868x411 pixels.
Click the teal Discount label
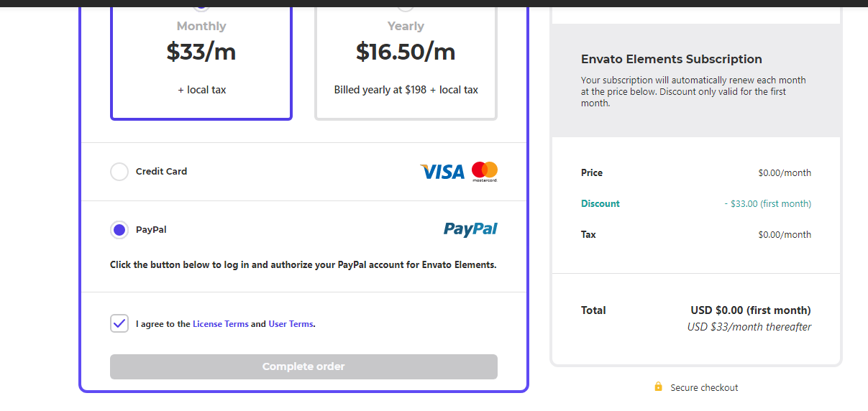coord(600,203)
